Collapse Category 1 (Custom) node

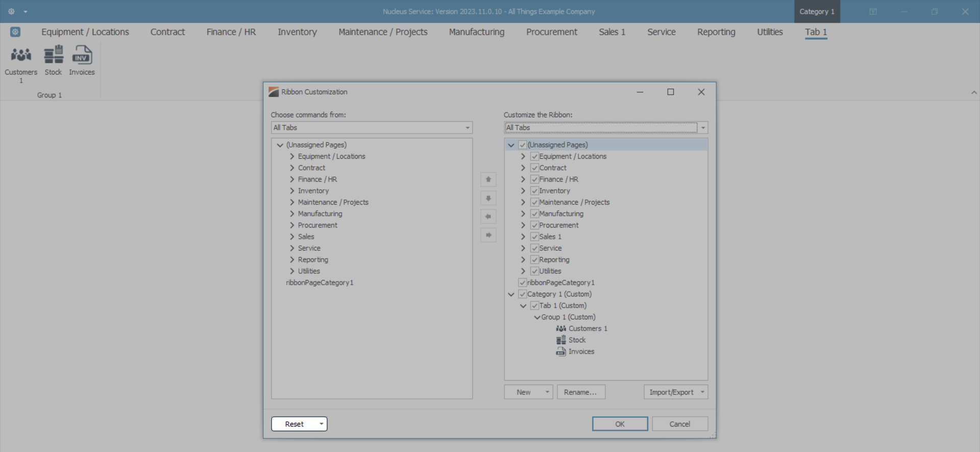(511, 294)
